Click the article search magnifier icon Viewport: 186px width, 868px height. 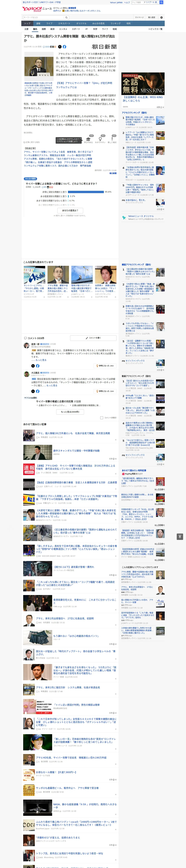tap(66, 18)
